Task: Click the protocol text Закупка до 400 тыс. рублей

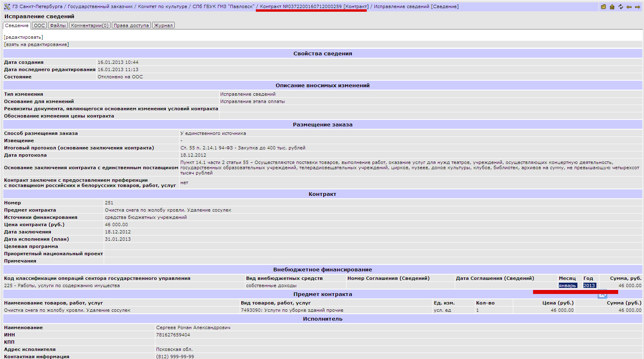Action: coord(272,148)
